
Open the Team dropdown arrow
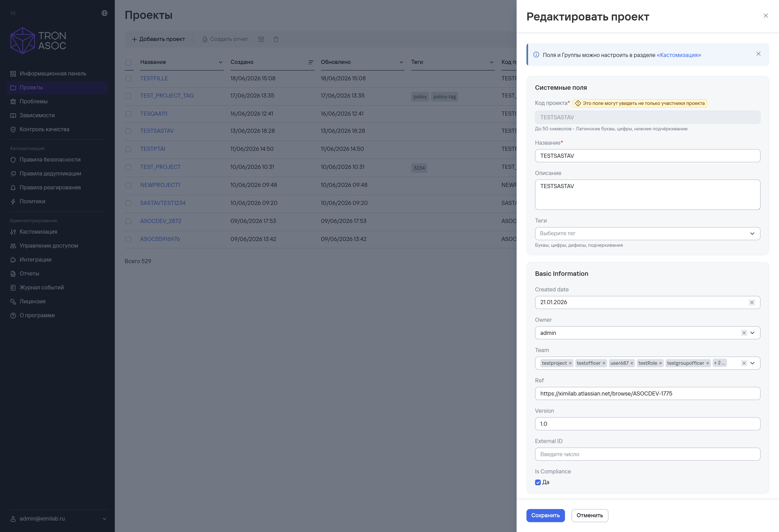point(753,363)
